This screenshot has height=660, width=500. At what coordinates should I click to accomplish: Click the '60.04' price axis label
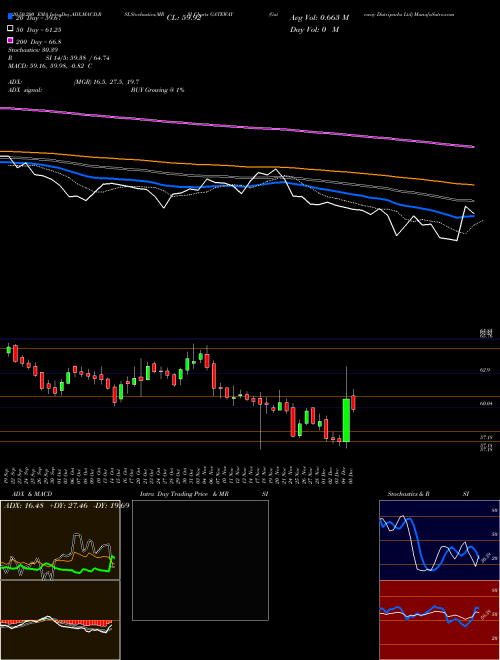486,404
